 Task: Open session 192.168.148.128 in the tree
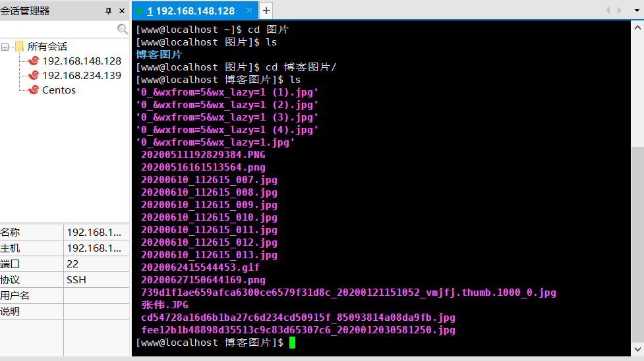[x=81, y=61]
